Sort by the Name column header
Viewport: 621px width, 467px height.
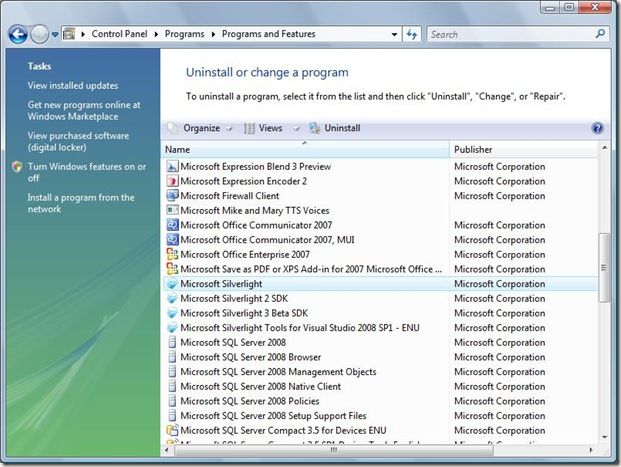coord(305,150)
